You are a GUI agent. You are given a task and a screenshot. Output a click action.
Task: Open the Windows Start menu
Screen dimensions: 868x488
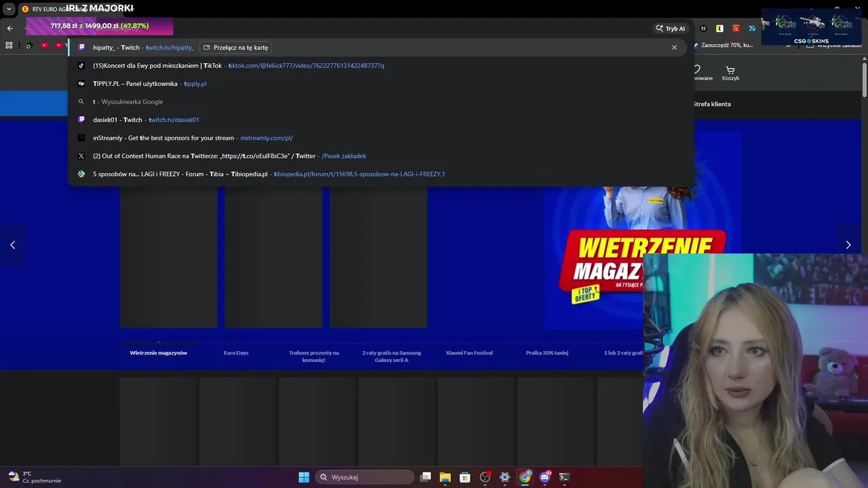point(304,477)
